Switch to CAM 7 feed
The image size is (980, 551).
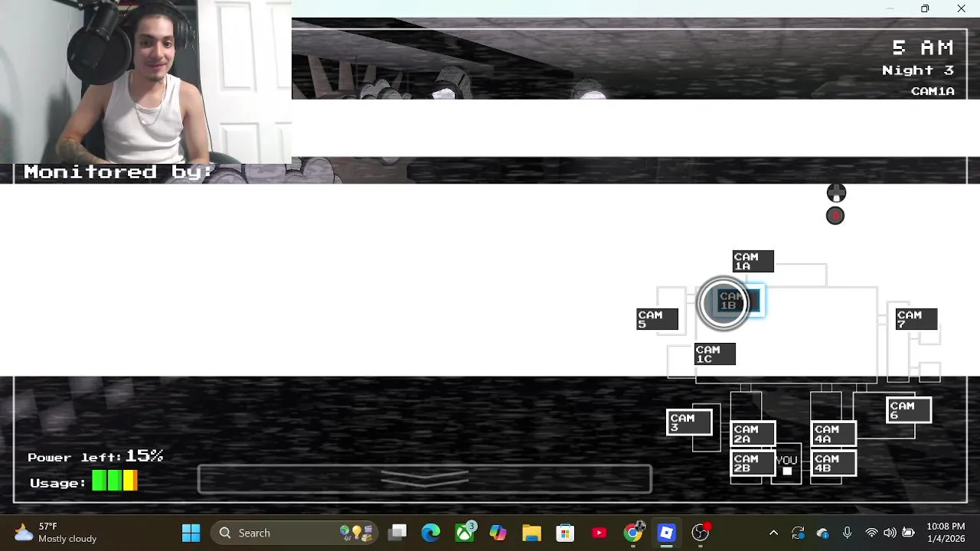point(916,319)
